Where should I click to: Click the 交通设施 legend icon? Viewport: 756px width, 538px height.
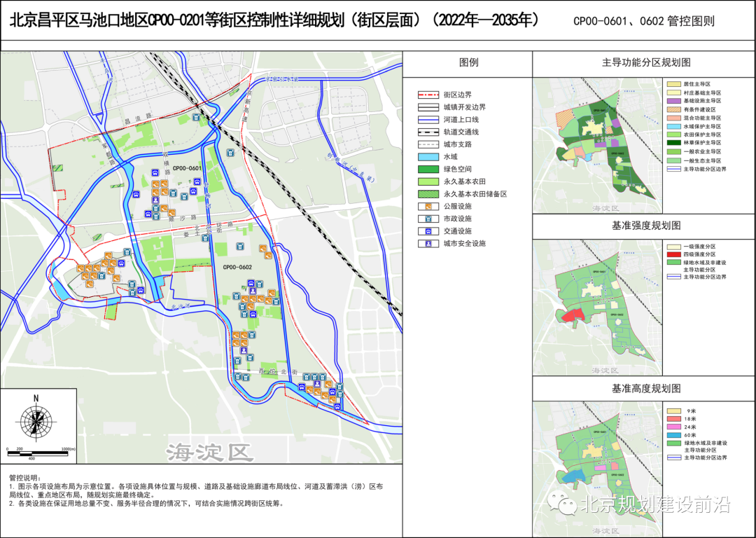pos(427,231)
